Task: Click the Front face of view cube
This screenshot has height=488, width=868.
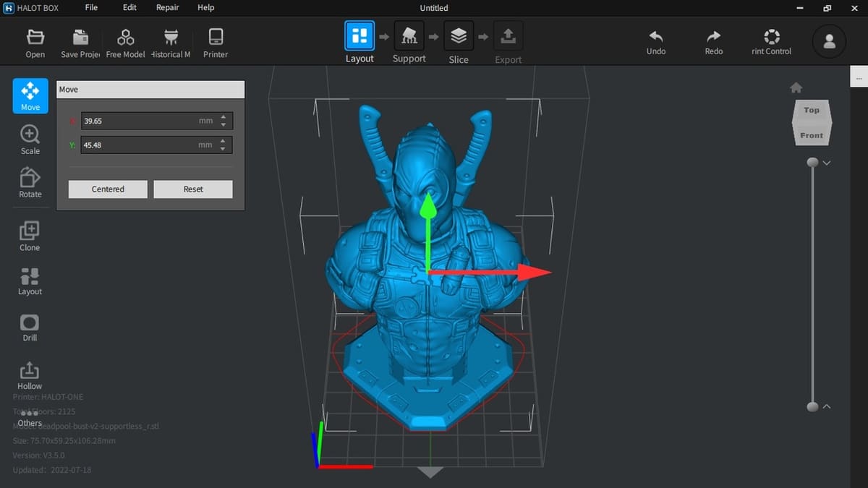Action: click(812, 135)
